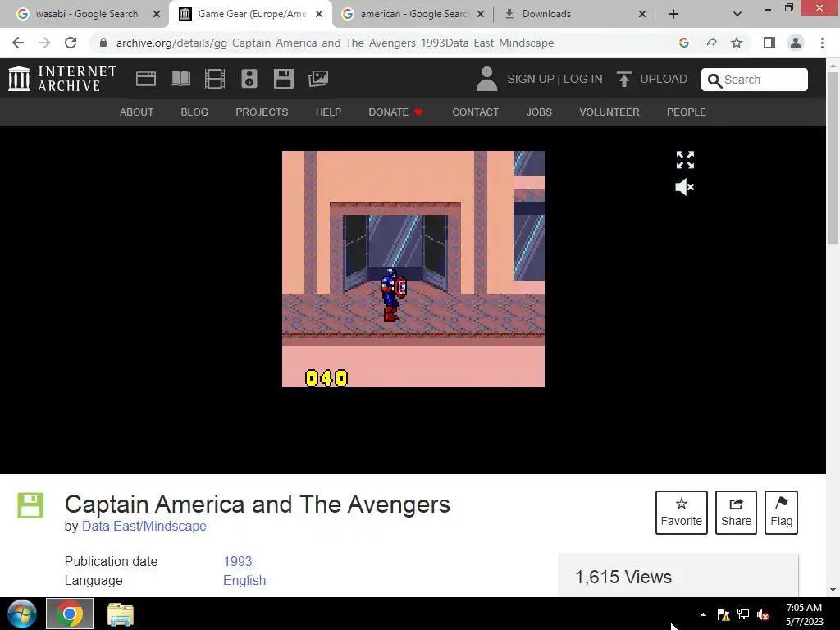Viewport: 840px width, 630px height.
Task: Bookmark this page with the star
Action: pyautogui.click(x=737, y=43)
